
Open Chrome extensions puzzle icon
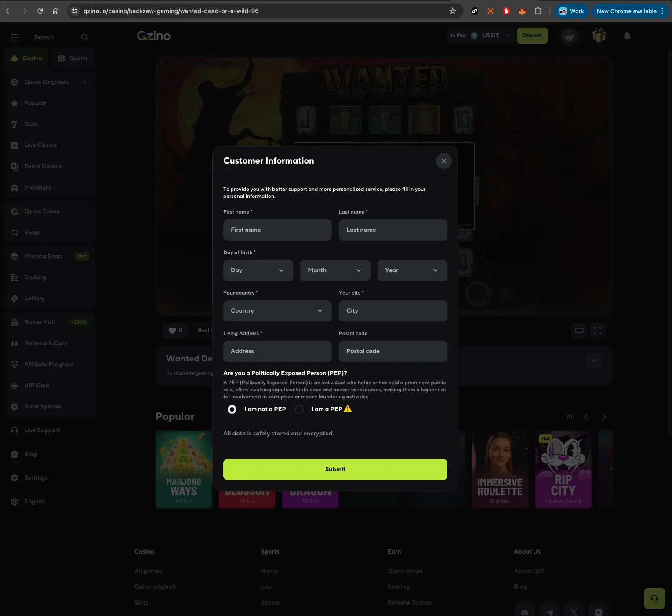tap(538, 11)
